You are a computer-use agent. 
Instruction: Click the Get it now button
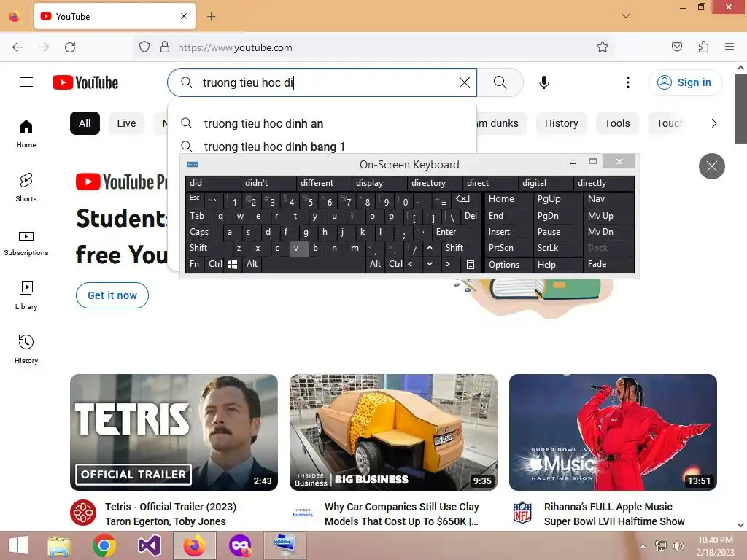112,295
